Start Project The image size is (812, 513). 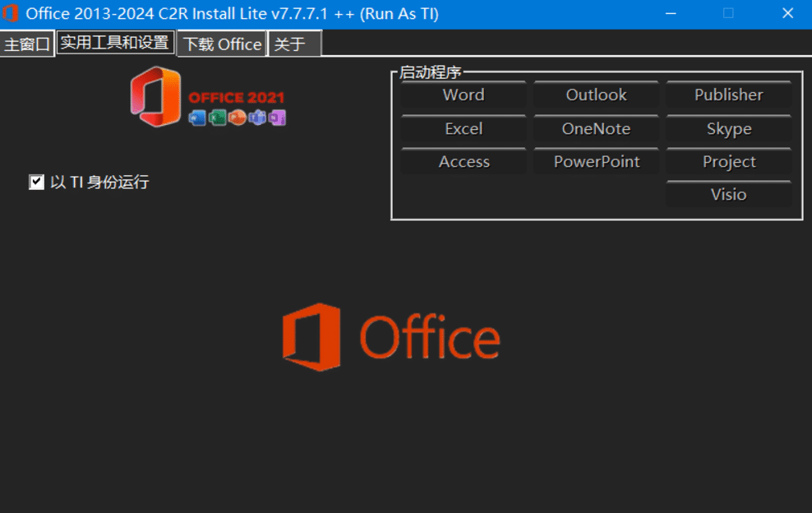(729, 162)
